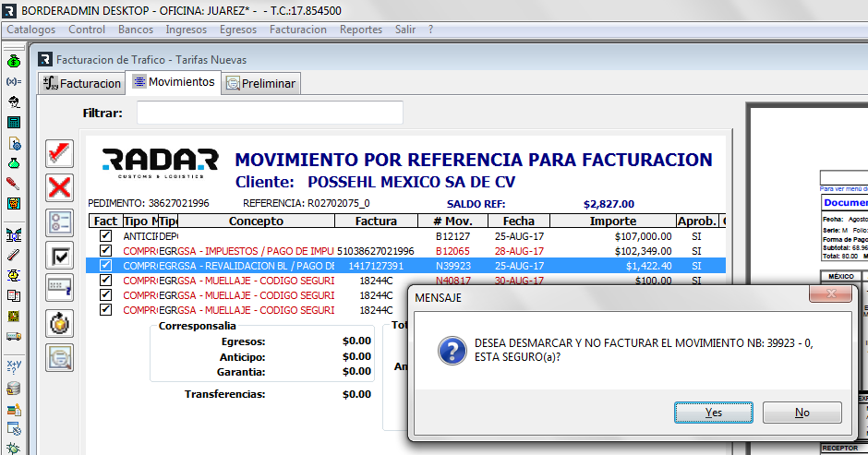The height and width of the screenshot is (455, 868).
Task: Uncheck Fact box for movement B12065
Action: point(105,251)
